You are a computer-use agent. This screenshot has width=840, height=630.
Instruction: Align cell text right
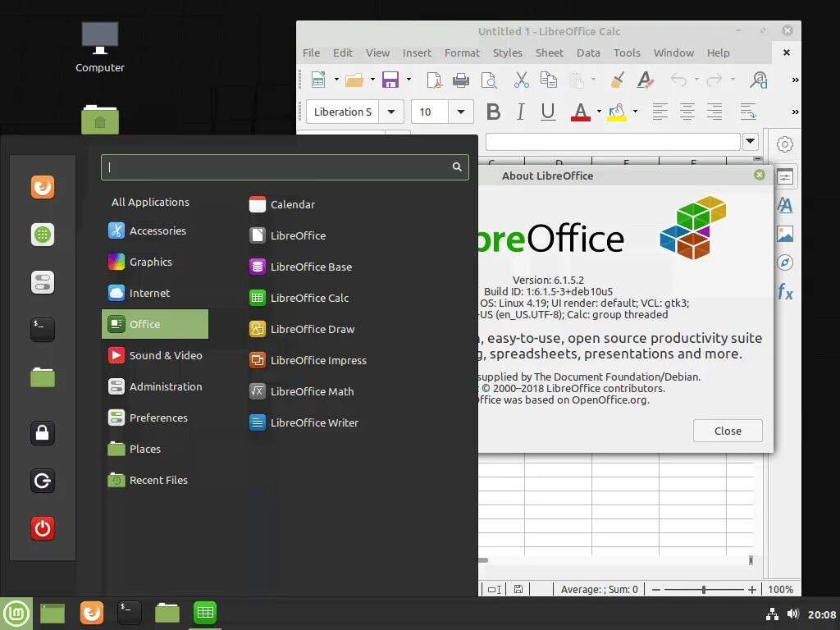click(x=714, y=112)
